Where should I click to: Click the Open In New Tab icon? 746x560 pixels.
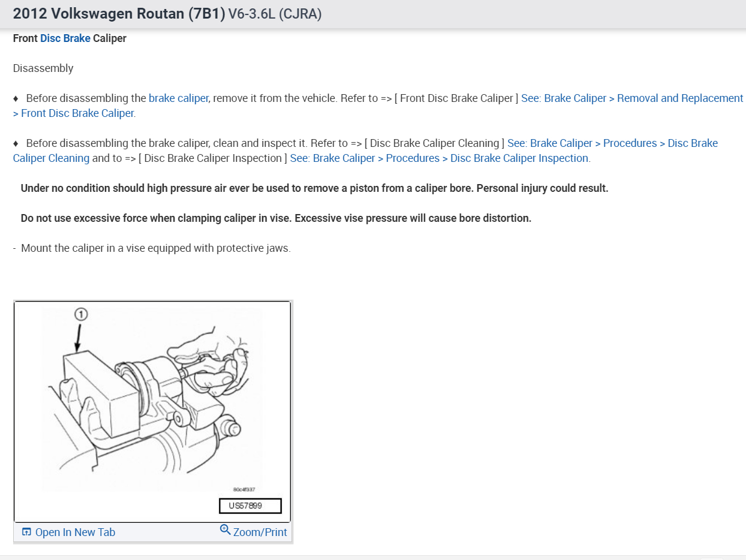point(26,532)
